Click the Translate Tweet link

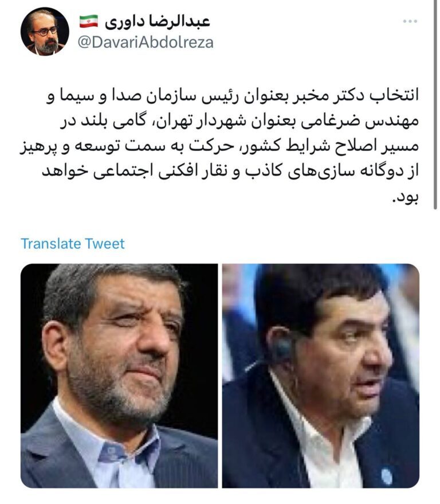73,244
